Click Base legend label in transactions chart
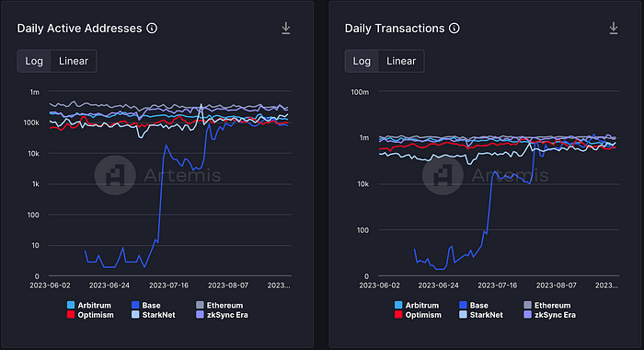 479,305
